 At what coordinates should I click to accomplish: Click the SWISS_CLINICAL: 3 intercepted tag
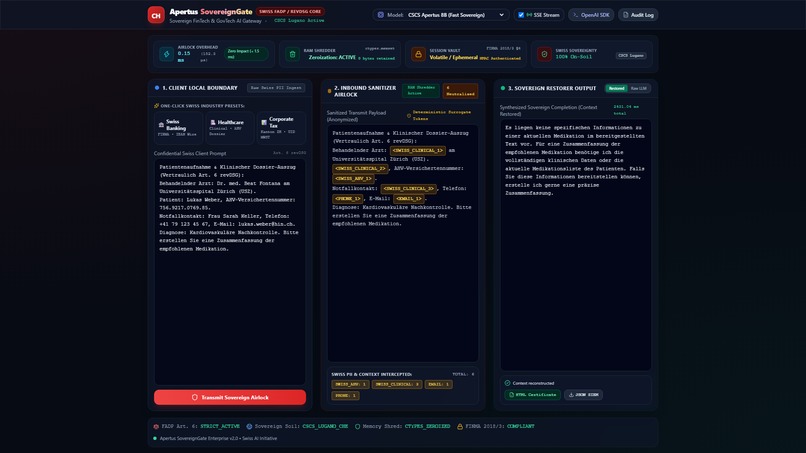point(397,385)
